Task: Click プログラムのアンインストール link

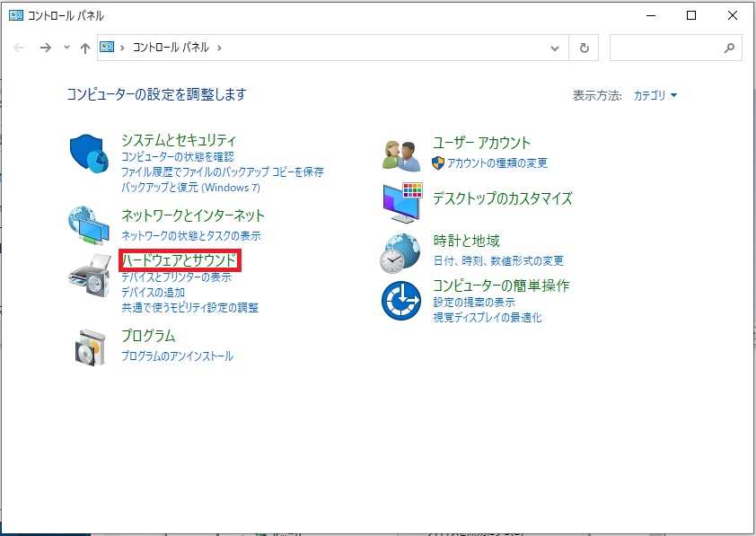Action: pyautogui.click(x=177, y=355)
